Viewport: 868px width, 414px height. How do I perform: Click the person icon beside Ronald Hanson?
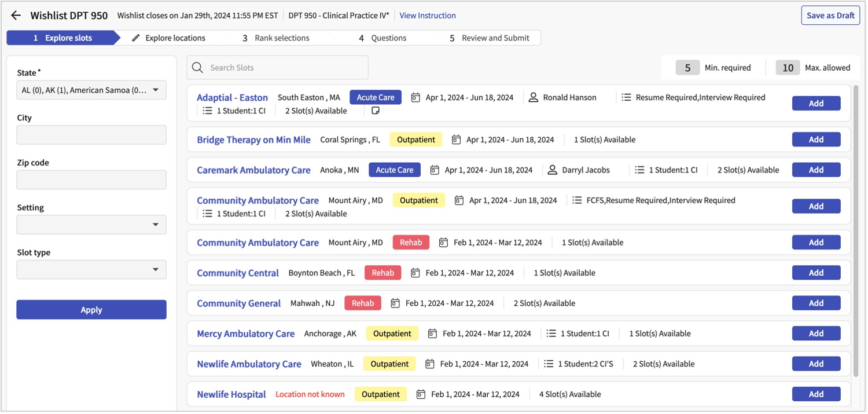tap(534, 97)
